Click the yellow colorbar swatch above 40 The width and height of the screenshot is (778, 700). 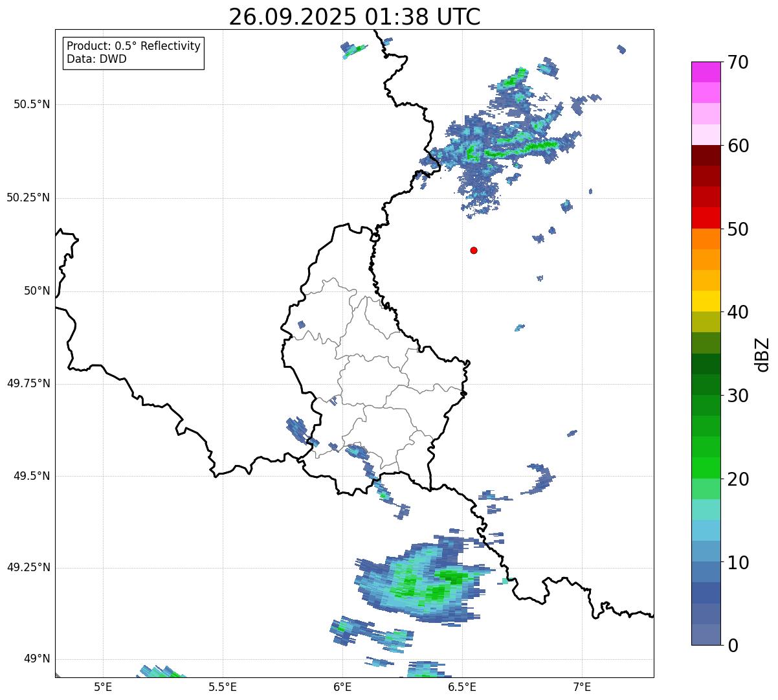[x=706, y=301]
